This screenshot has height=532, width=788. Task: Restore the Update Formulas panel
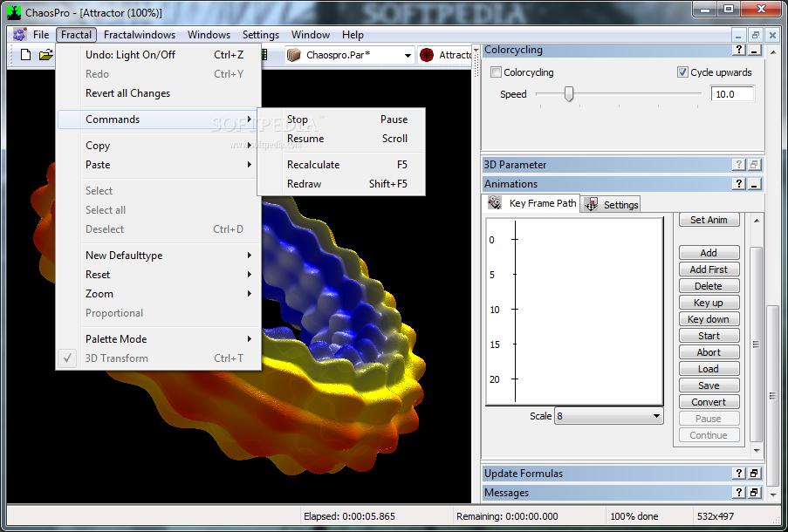coord(754,474)
